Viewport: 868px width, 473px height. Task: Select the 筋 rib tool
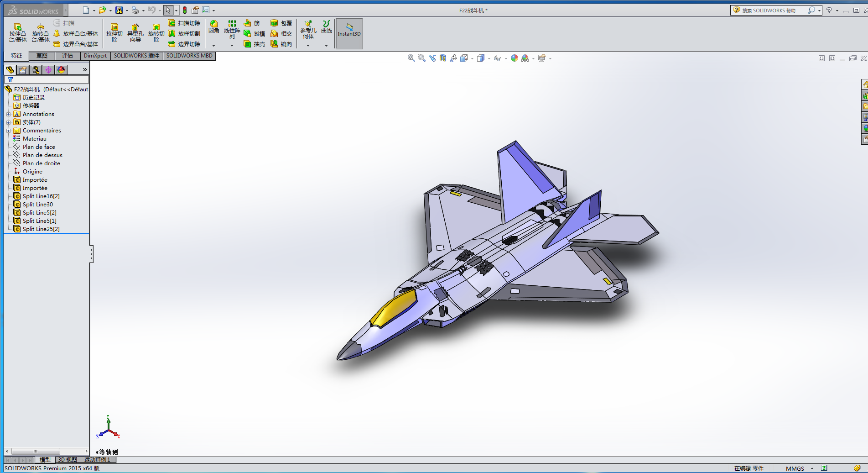click(x=252, y=23)
